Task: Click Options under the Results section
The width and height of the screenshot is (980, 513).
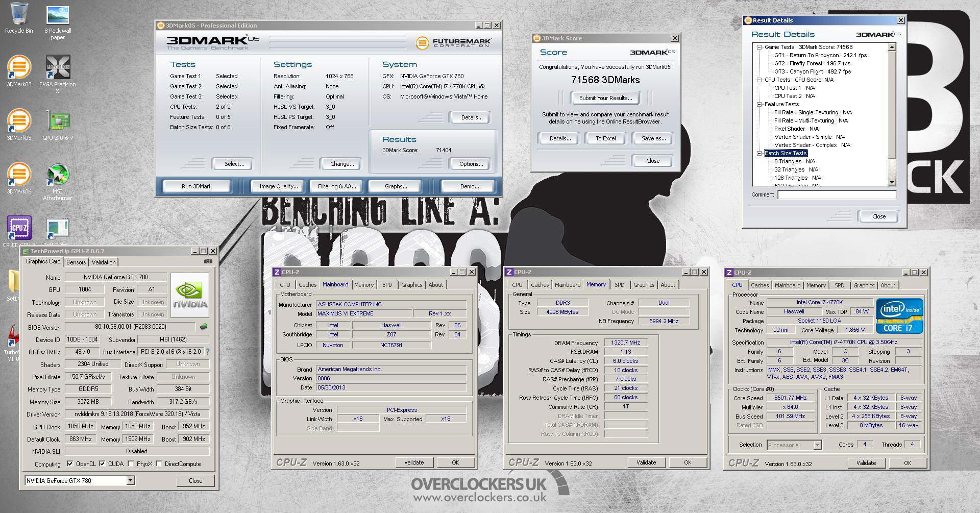Action: click(471, 164)
